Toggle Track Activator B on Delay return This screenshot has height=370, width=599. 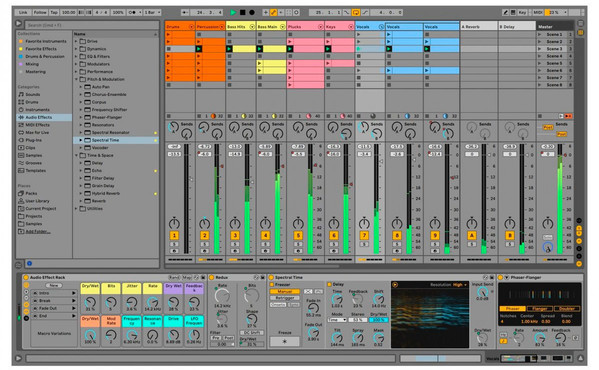510,235
